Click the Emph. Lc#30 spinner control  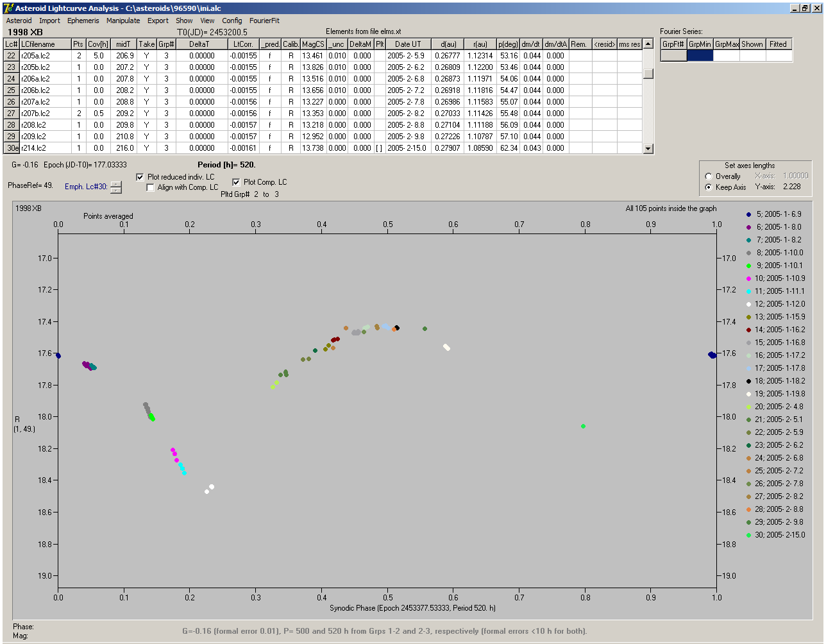click(x=115, y=187)
